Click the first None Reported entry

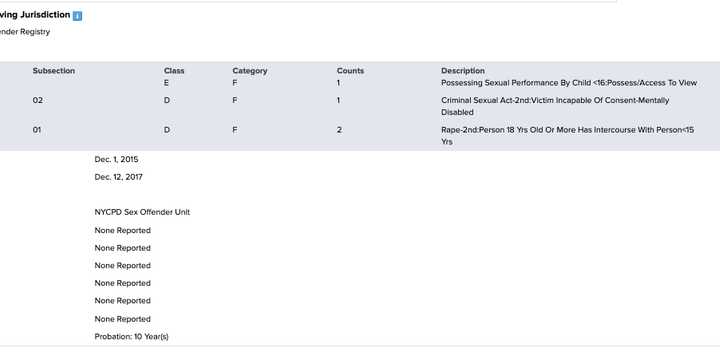pos(123,230)
